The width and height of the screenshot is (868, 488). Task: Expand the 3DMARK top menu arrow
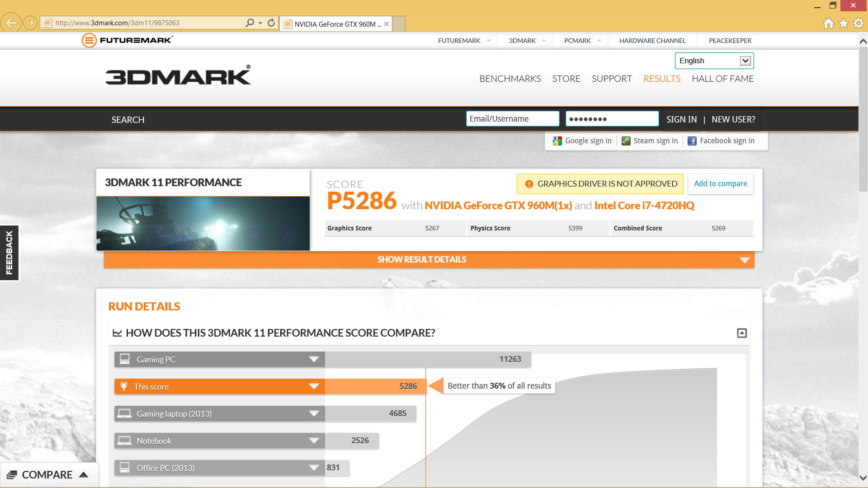pyautogui.click(x=544, y=41)
